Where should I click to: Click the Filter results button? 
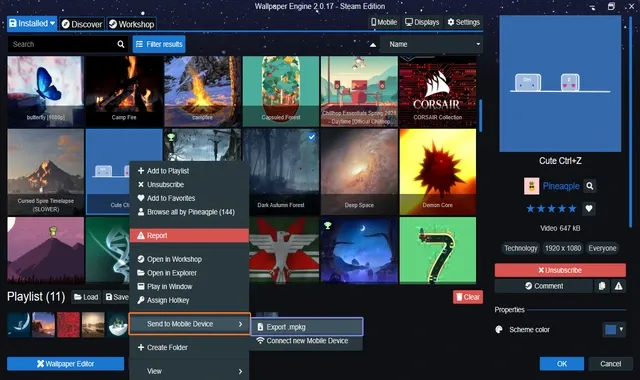point(159,44)
